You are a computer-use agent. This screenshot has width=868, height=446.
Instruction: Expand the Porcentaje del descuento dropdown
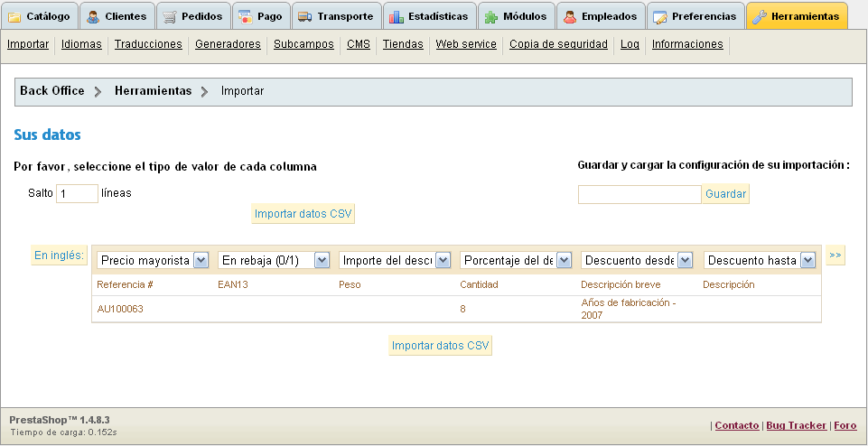tap(516, 260)
